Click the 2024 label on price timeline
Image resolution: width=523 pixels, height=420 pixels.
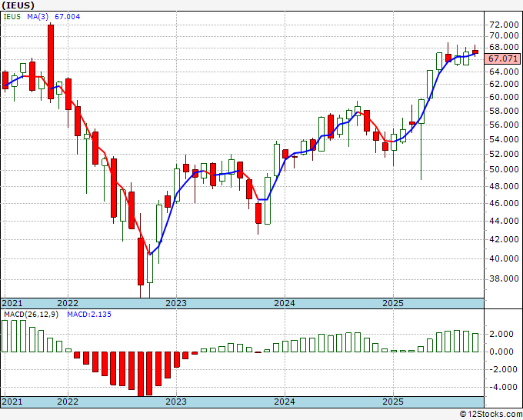(x=285, y=303)
